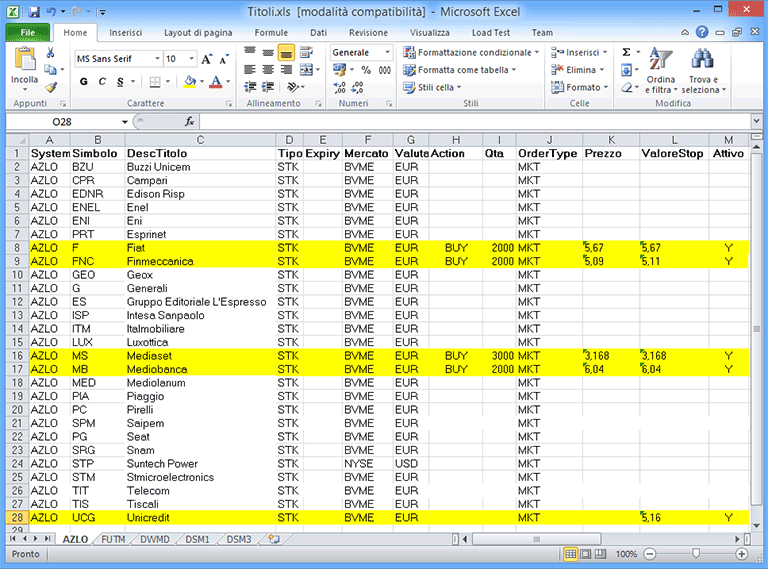Switch to Dati ribbon tab

(318, 32)
